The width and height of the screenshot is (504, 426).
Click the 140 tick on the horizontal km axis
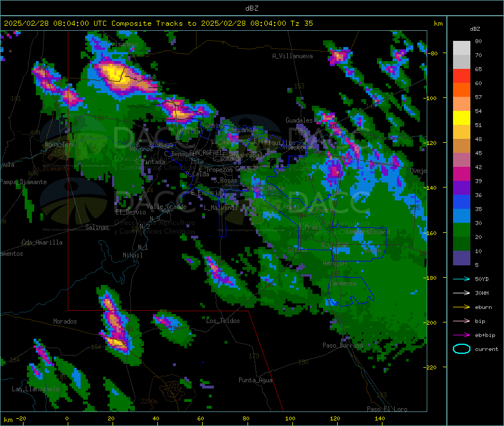(380, 418)
